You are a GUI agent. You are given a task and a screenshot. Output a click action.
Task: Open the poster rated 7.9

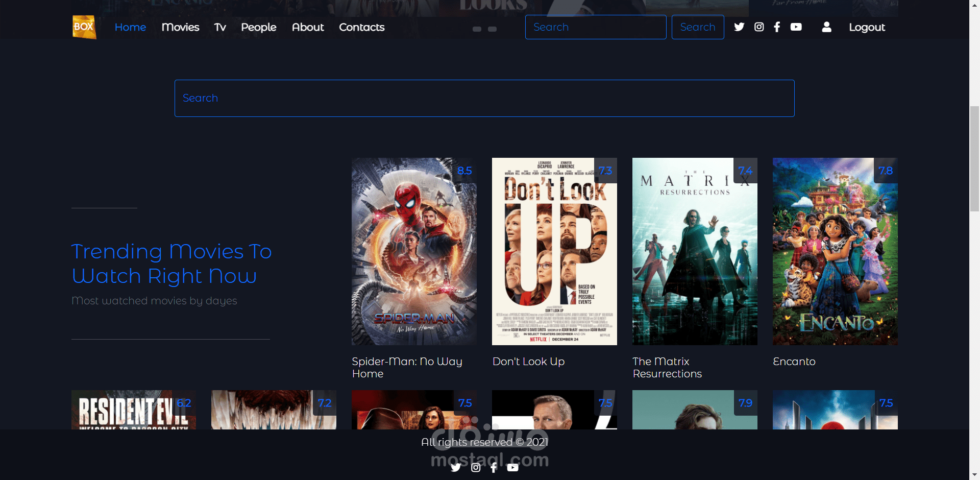click(695, 410)
